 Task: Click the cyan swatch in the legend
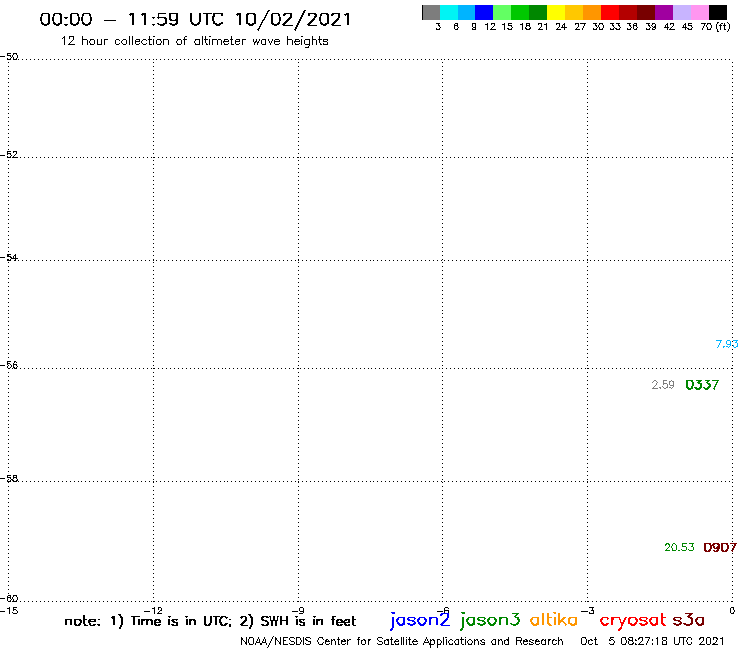pos(449,13)
